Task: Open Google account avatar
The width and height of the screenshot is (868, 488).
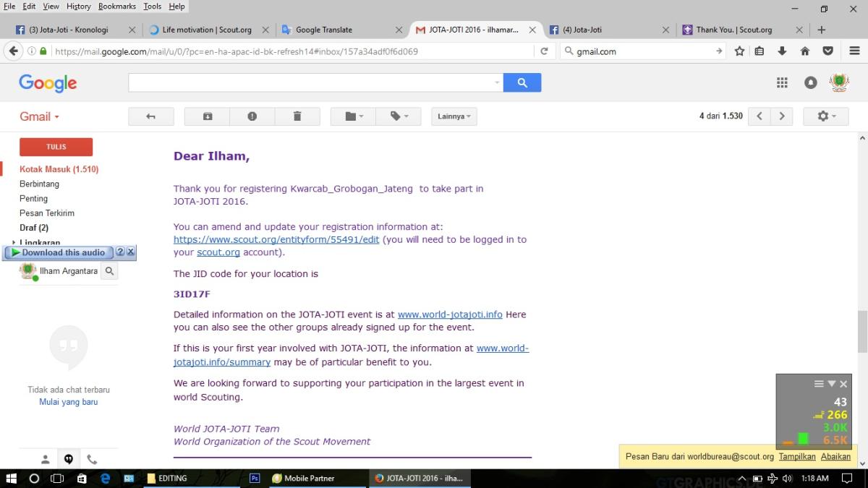Action: pos(839,82)
